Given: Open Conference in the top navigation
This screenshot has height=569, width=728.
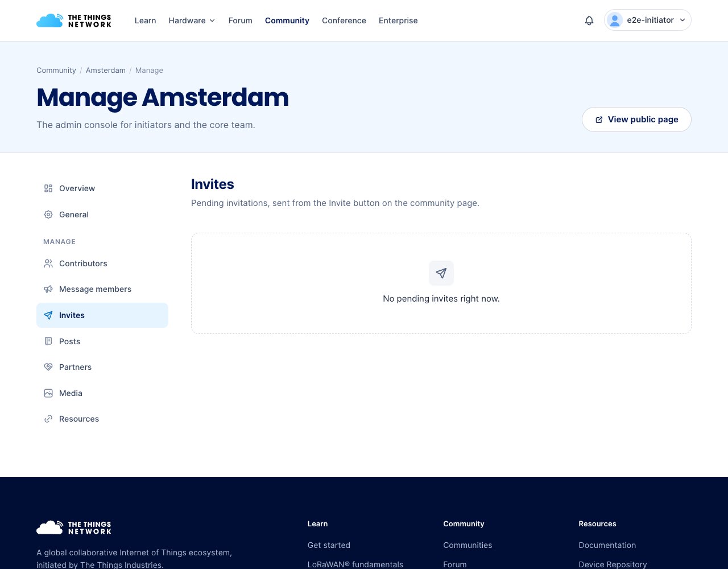Looking at the screenshot, I should click(x=344, y=20).
